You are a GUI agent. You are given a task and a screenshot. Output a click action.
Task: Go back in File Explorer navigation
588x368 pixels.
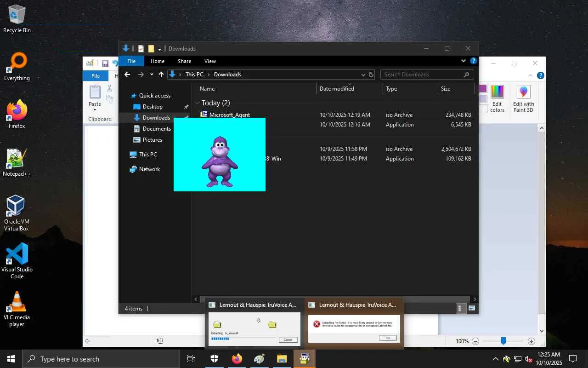point(127,75)
